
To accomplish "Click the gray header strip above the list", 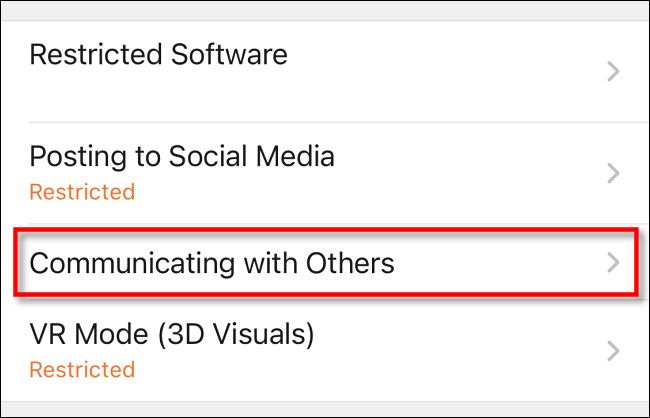I will tap(325, 9).
